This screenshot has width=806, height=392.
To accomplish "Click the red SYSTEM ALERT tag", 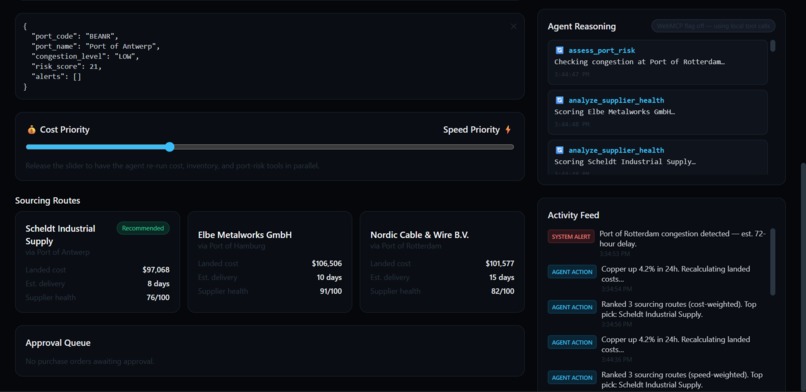I will (x=571, y=237).
